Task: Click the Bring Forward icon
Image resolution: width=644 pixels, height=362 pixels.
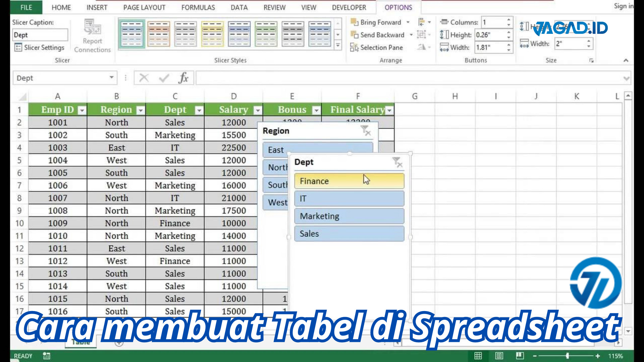Action: [354, 22]
